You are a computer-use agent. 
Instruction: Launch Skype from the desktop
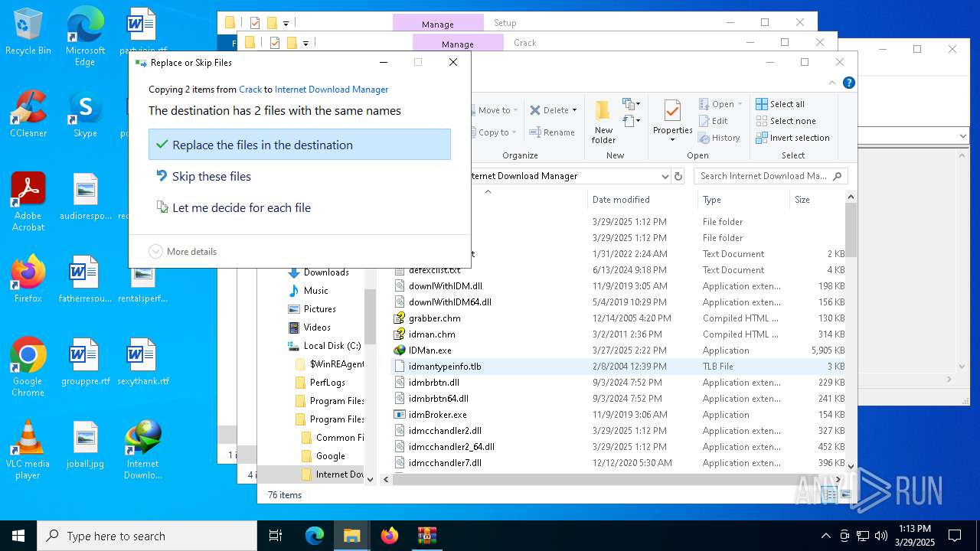pos(85,115)
